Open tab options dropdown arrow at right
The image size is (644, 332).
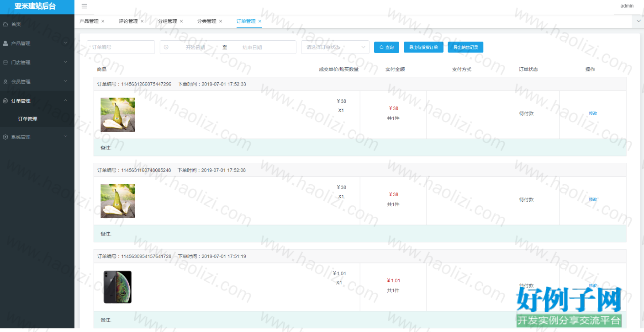[638, 21]
